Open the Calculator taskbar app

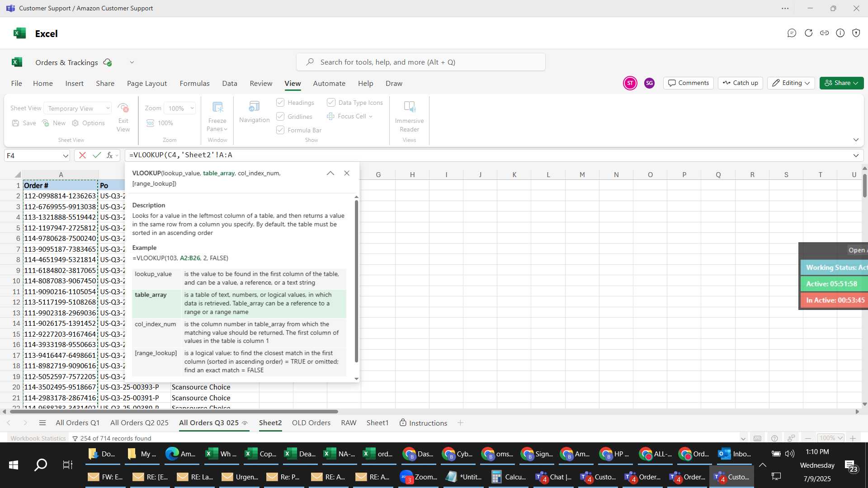[509, 477]
